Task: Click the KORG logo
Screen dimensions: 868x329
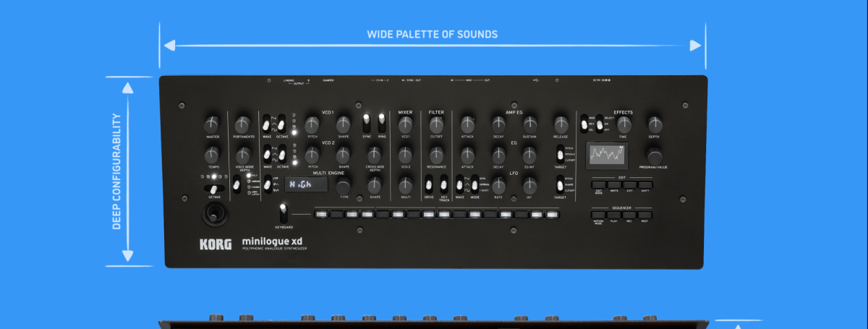Action: click(x=216, y=244)
